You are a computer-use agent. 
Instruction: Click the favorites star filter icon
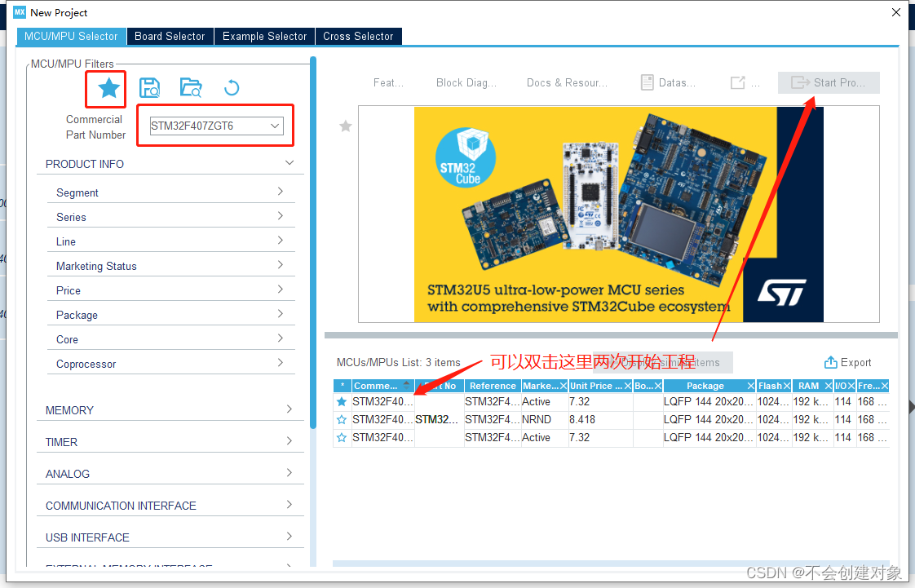[108, 89]
